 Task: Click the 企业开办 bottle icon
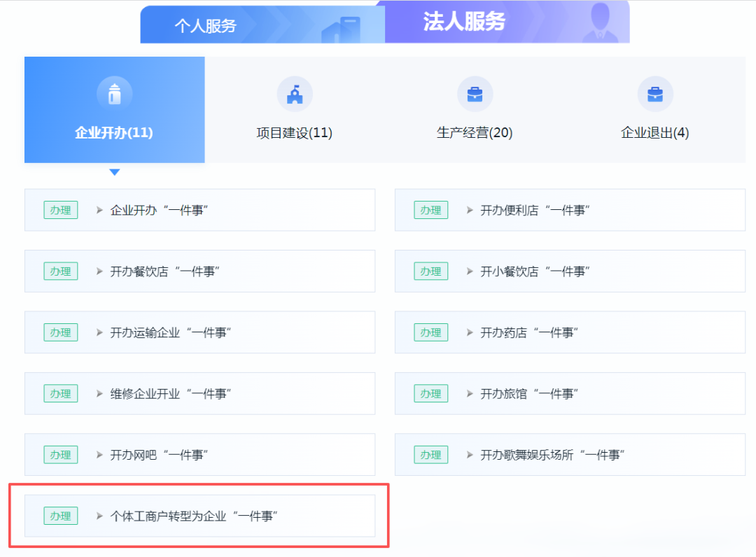[x=115, y=94]
